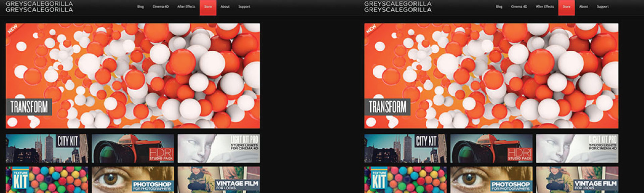
Task: Open Support in the right page's navigation
Action: coord(603,7)
